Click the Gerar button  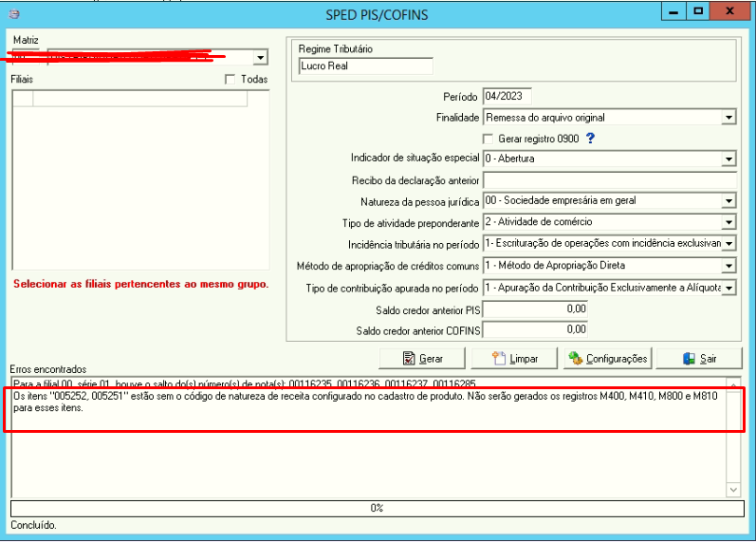(x=422, y=359)
